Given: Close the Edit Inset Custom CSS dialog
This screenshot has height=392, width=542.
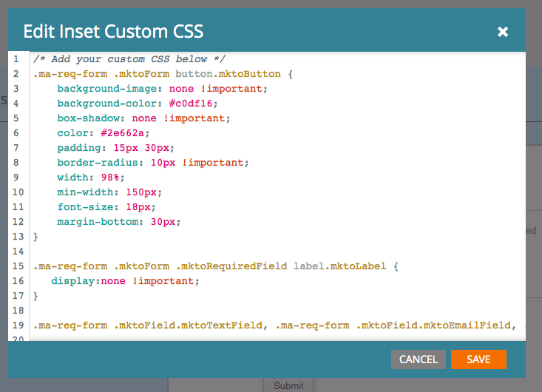Looking at the screenshot, I should pos(503,32).
